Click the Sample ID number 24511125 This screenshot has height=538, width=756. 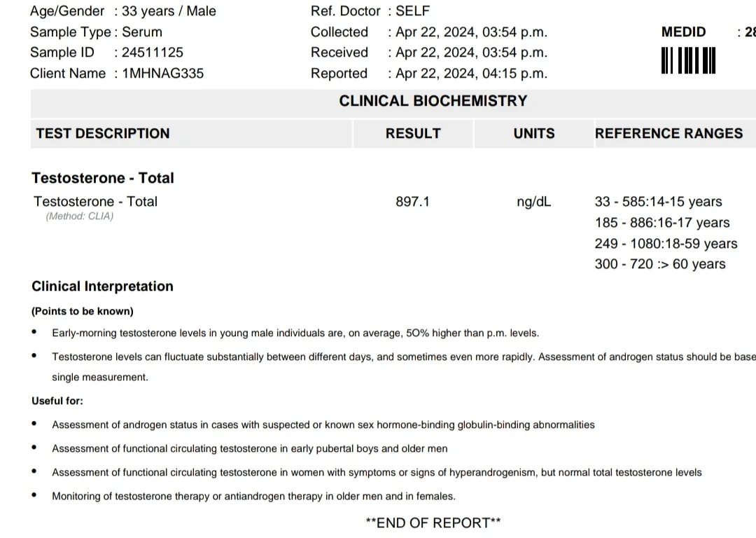[153, 52]
